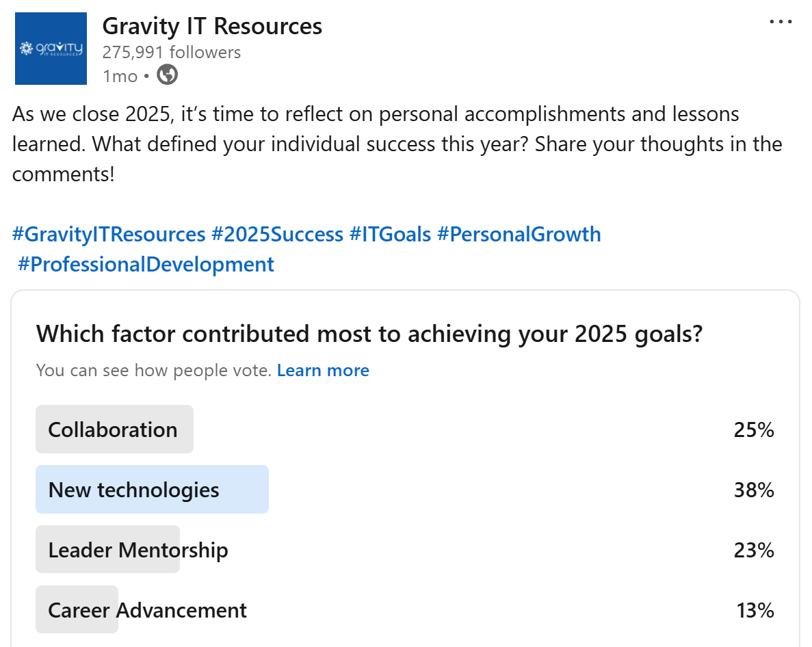Click the 13% result for Career Advancement
This screenshot has width=812, height=647.
click(755, 610)
